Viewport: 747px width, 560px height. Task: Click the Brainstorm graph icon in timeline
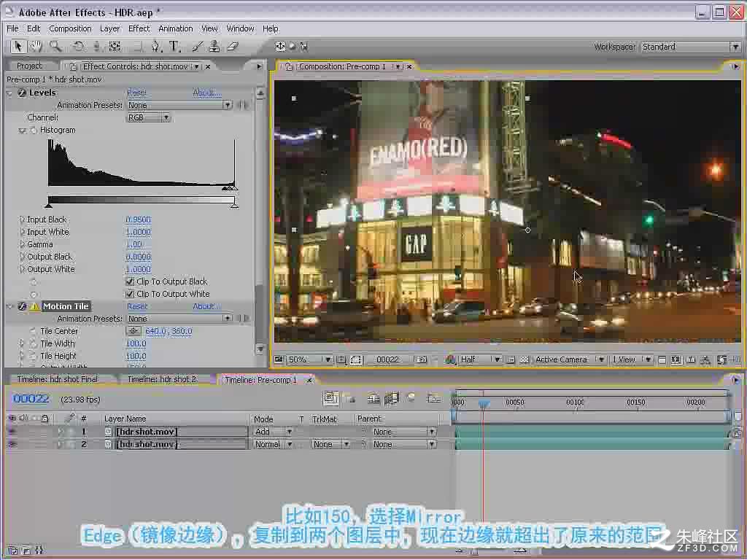[x=434, y=398]
